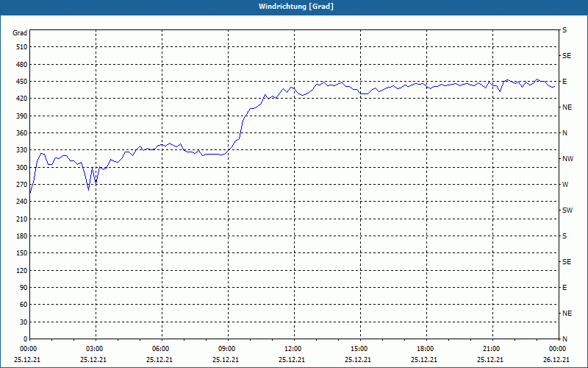The width and height of the screenshot is (588, 368).
Task: Click the 270 degree axis label
Action: pyautogui.click(x=22, y=185)
